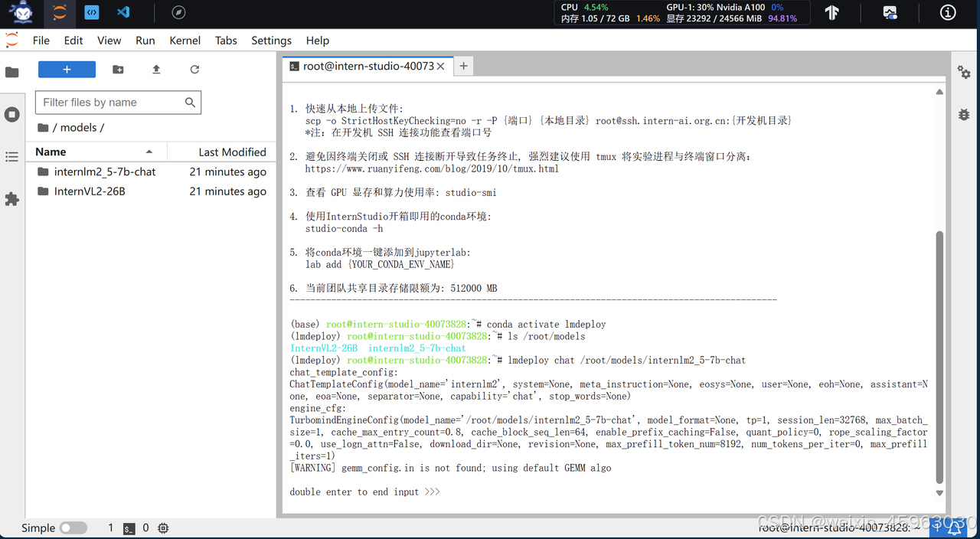Focus the Filter files by name field
980x539 pixels.
[118, 103]
